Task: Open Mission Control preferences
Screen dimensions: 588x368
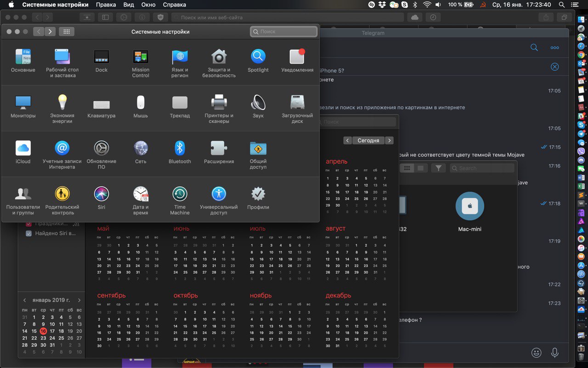Action: 141,63
